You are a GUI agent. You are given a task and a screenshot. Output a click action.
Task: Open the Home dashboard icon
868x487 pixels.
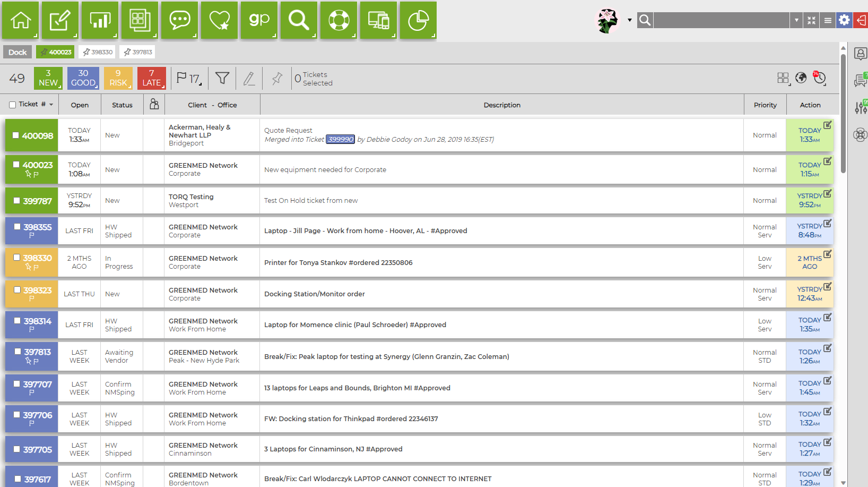pyautogui.click(x=21, y=20)
